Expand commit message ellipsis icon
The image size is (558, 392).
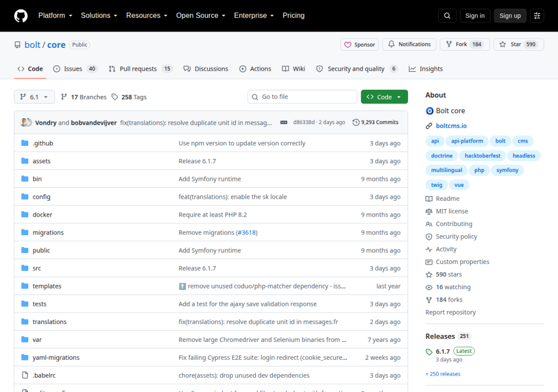click(283, 122)
